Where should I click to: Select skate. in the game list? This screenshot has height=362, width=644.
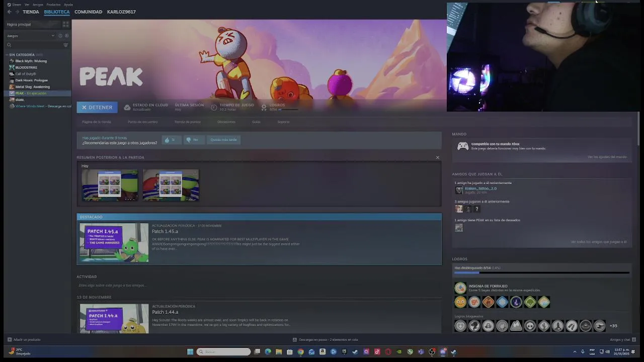20,100
